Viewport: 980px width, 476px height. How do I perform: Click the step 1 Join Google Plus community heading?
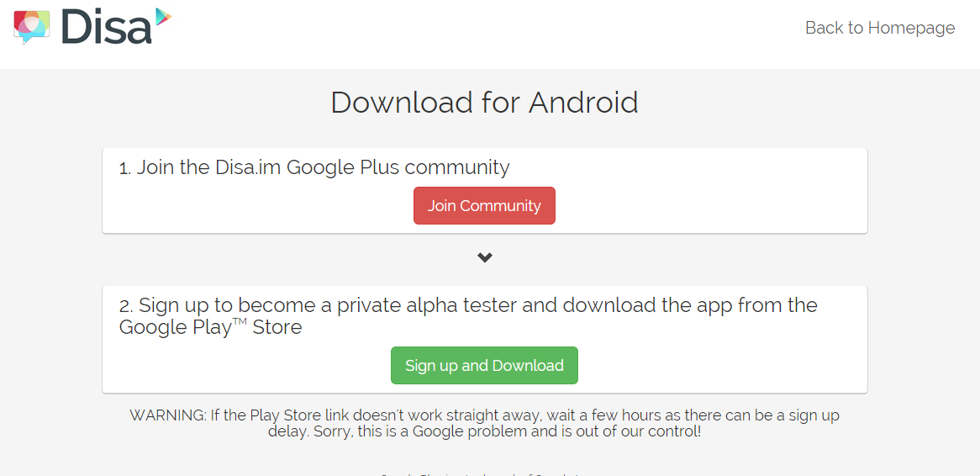pyautogui.click(x=314, y=167)
